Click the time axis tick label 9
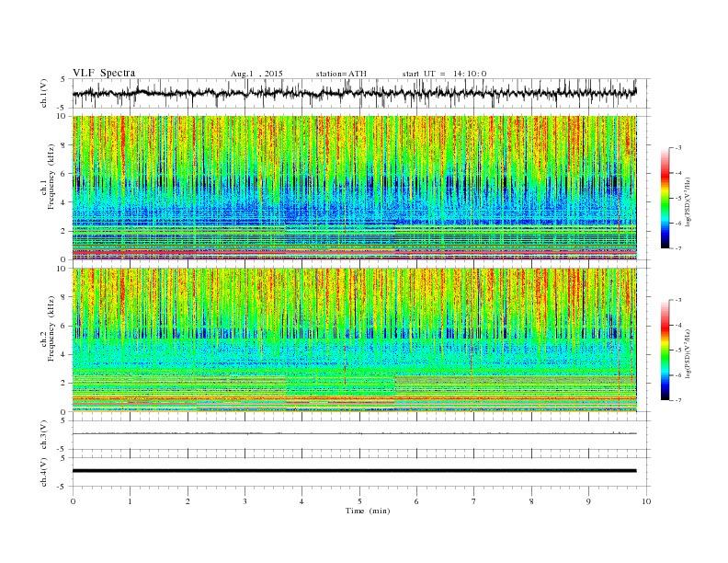 [x=588, y=501]
